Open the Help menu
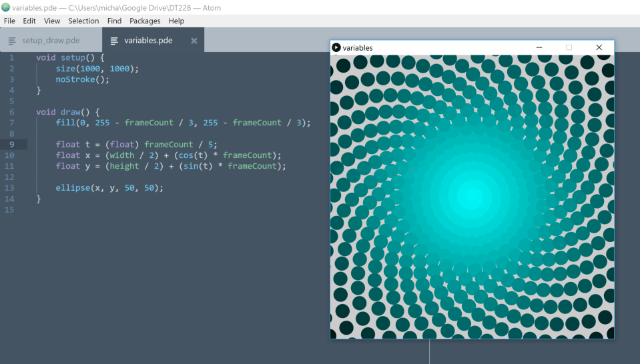 176,21
